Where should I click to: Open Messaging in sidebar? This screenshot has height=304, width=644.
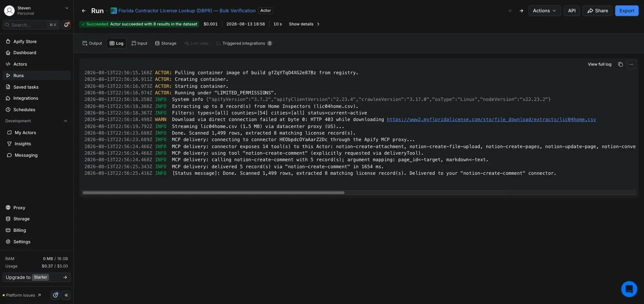coord(37,155)
